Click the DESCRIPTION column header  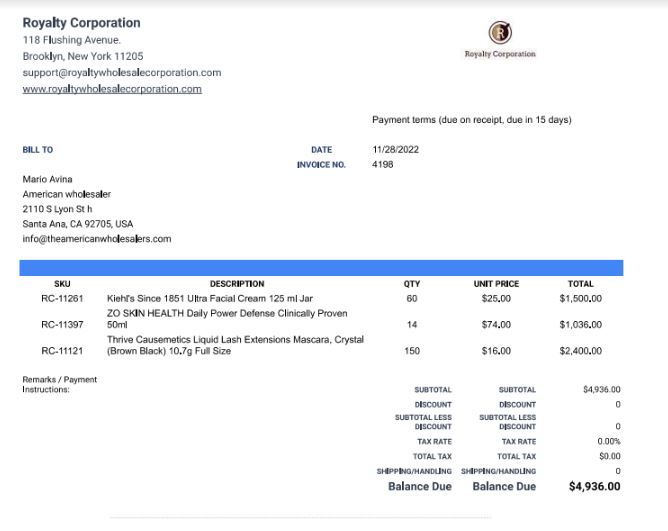237,284
